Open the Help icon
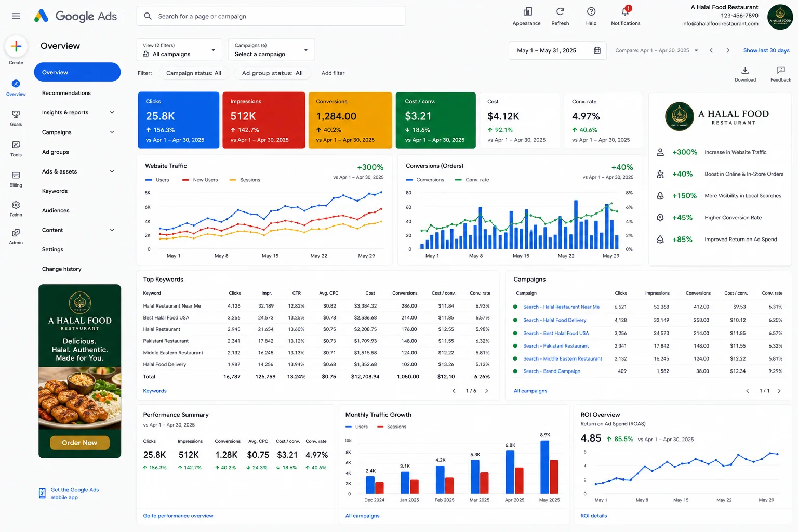This screenshot has width=798, height=532. coord(591,11)
